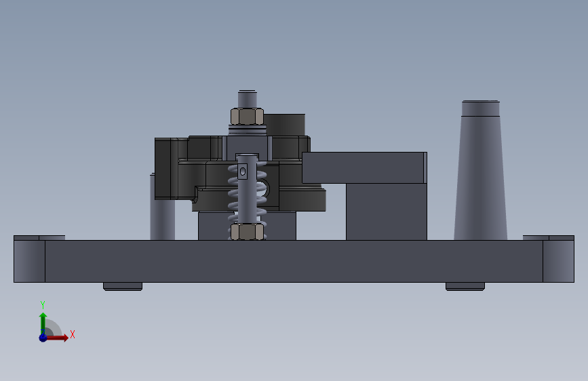The image size is (588, 381).
Task: Select the left foot pad under the base
Action: (x=123, y=287)
